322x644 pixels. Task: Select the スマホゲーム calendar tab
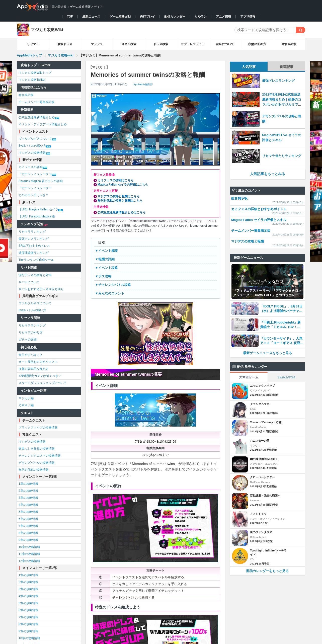pyautogui.click(x=249, y=377)
